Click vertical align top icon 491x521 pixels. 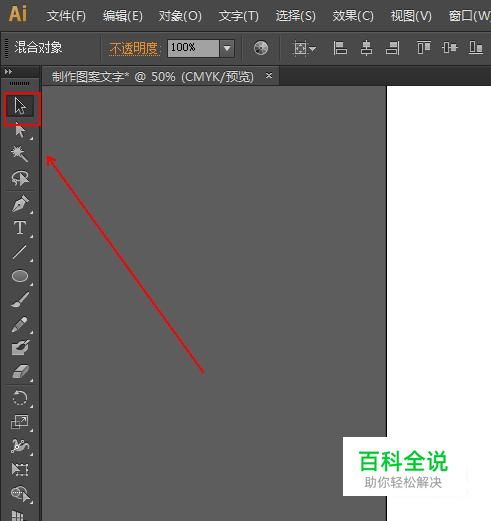(x=424, y=48)
